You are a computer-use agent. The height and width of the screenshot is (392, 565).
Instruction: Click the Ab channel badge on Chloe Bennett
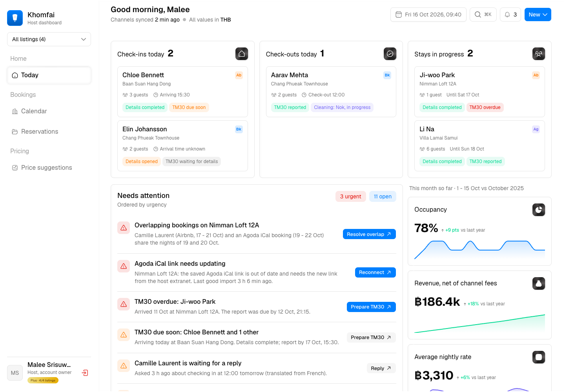pyautogui.click(x=239, y=75)
